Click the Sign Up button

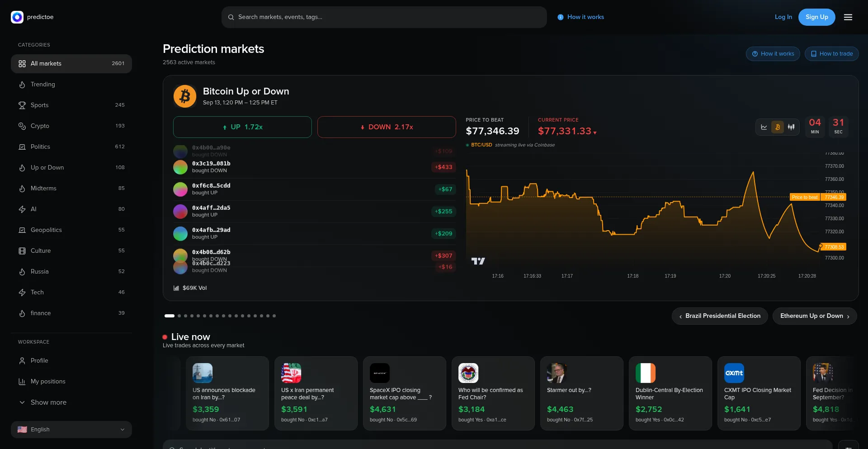tap(816, 17)
